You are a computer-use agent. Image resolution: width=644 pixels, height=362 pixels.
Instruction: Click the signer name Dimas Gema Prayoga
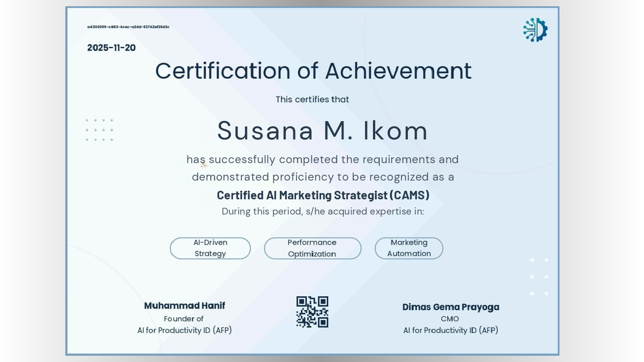(451, 307)
